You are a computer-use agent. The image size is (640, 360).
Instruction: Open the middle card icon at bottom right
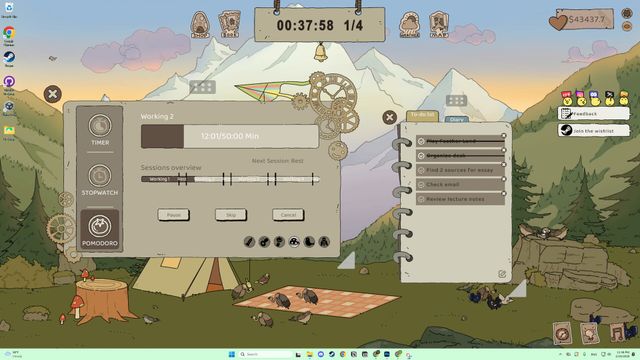tap(589, 333)
